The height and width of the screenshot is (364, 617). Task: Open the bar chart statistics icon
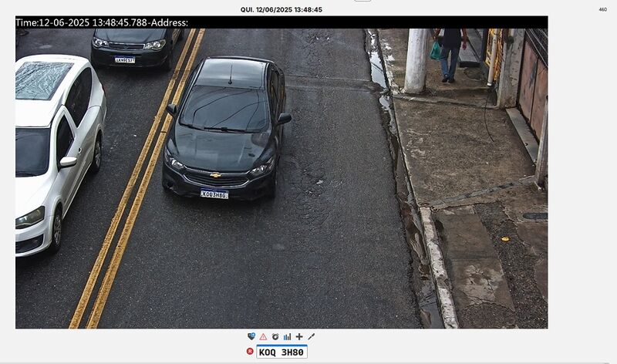tap(287, 337)
